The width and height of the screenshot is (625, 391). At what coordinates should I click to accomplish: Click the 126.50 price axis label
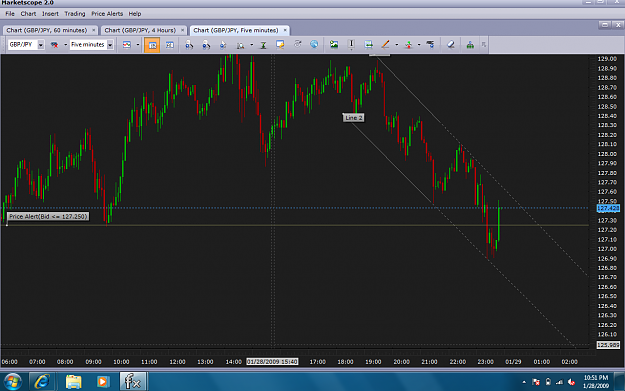pyautogui.click(x=607, y=297)
